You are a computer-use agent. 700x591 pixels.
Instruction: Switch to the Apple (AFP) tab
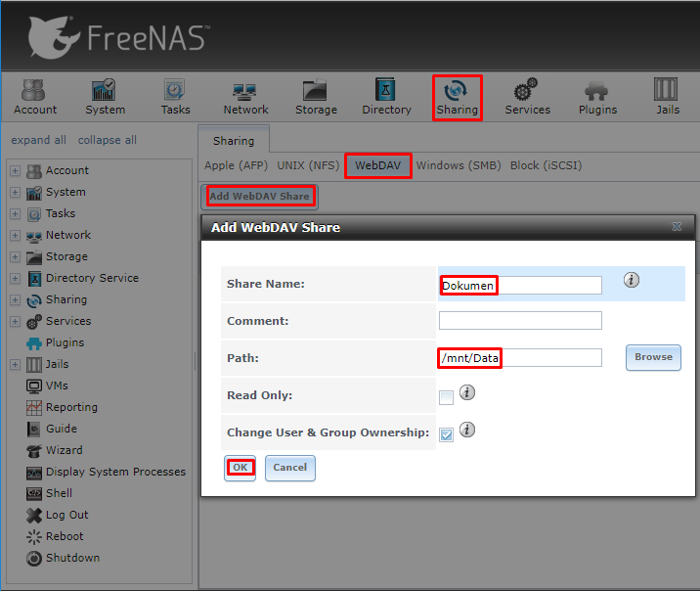pos(236,165)
